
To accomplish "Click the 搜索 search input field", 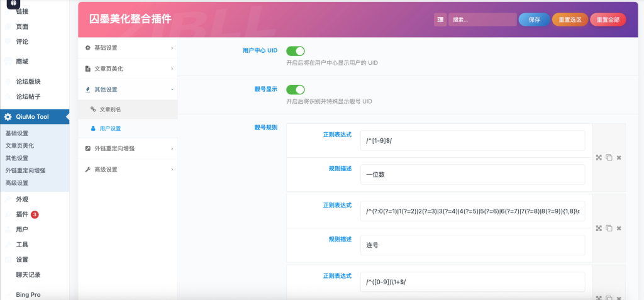I will 482,19.
